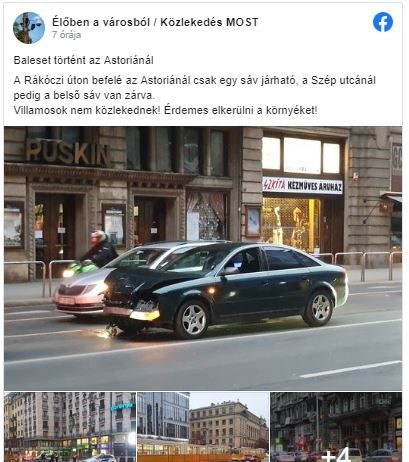
Task: Click the 'Baleset történt az Astoriánál' headline text
Action: 84,60
